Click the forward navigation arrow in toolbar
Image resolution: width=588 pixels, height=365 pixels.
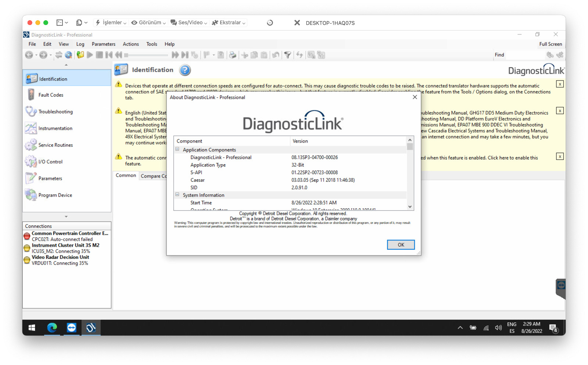[43, 55]
